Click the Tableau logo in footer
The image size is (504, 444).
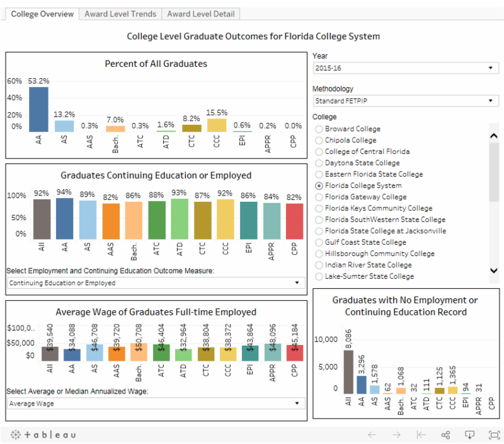click(43, 435)
